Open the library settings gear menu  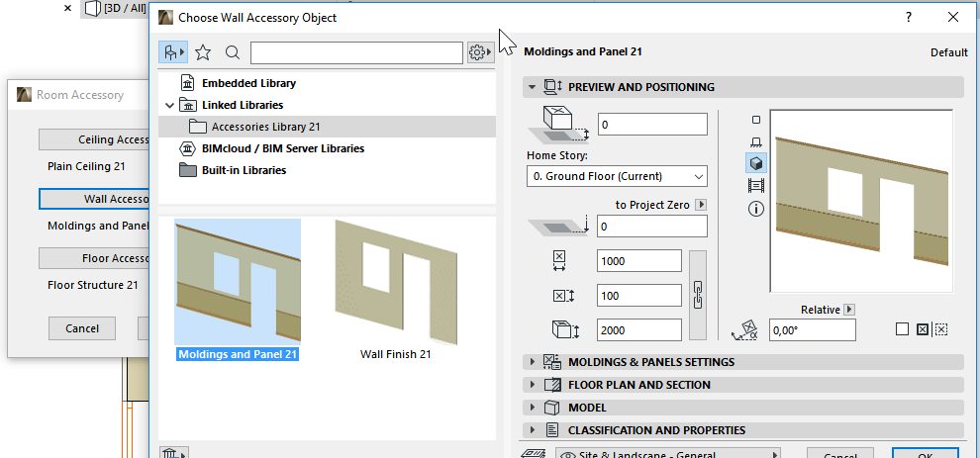(x=480, y=52)
